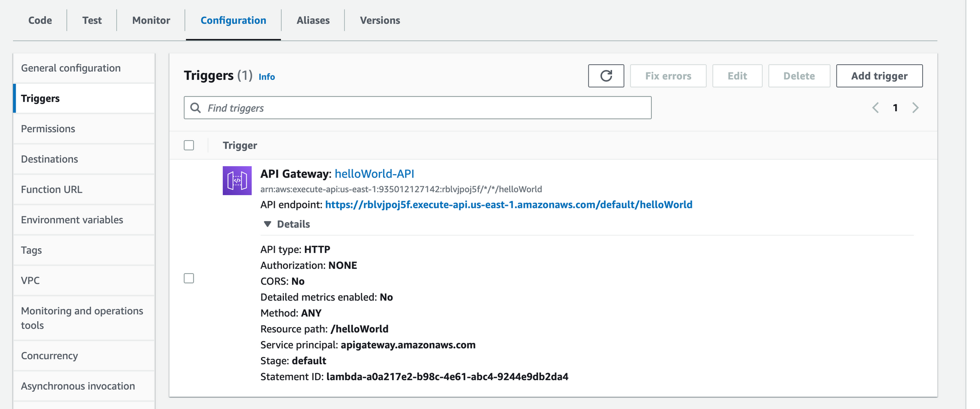Click the Resource path /helloWorld value
980x409 pixels.
point(360,329)
